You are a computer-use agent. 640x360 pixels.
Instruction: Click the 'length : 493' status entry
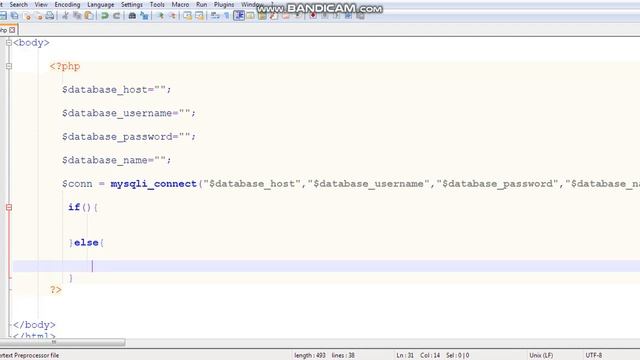[x=310, y=355]
